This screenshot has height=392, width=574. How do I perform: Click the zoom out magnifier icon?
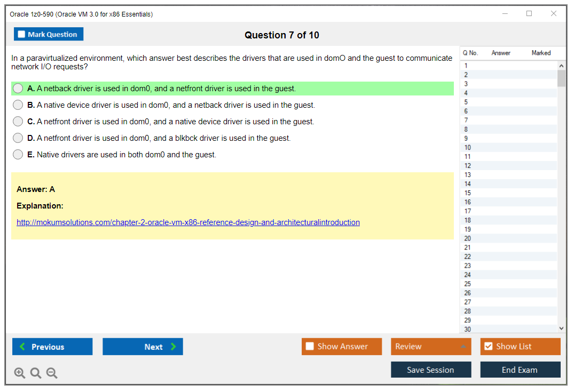52,373
